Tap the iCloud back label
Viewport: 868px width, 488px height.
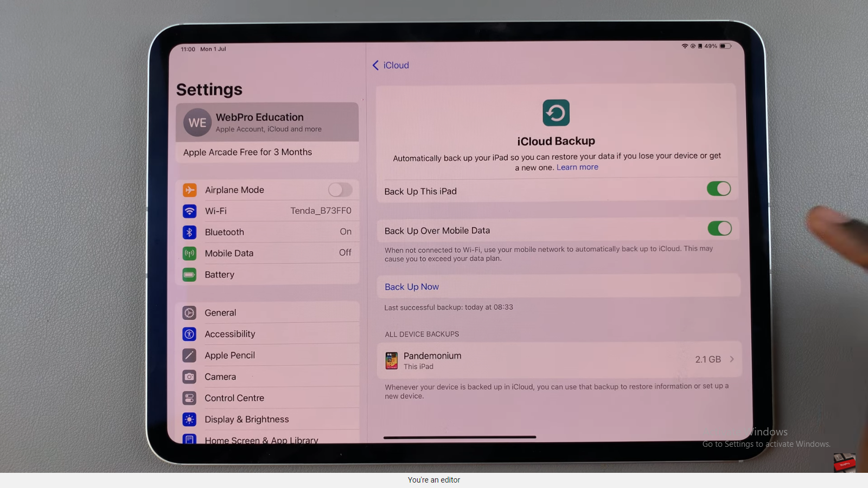[x=396, y=65]
